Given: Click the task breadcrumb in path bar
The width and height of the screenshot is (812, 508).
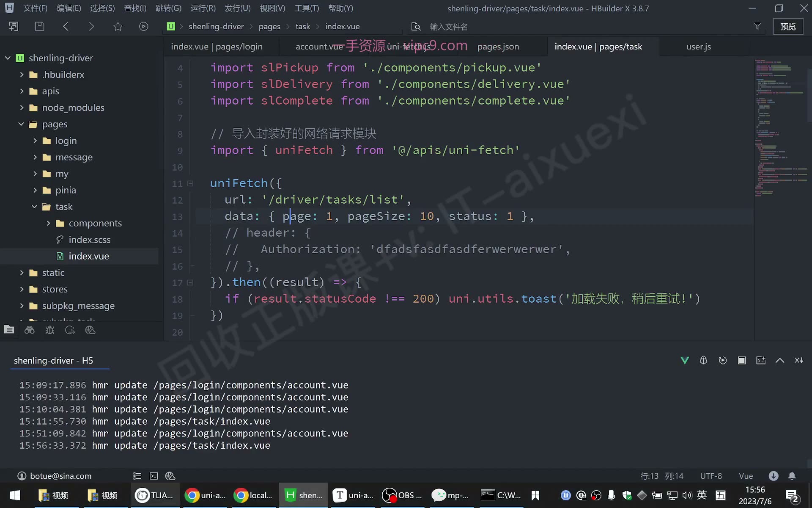Looking at the screenshot, I should coord(303,26).
